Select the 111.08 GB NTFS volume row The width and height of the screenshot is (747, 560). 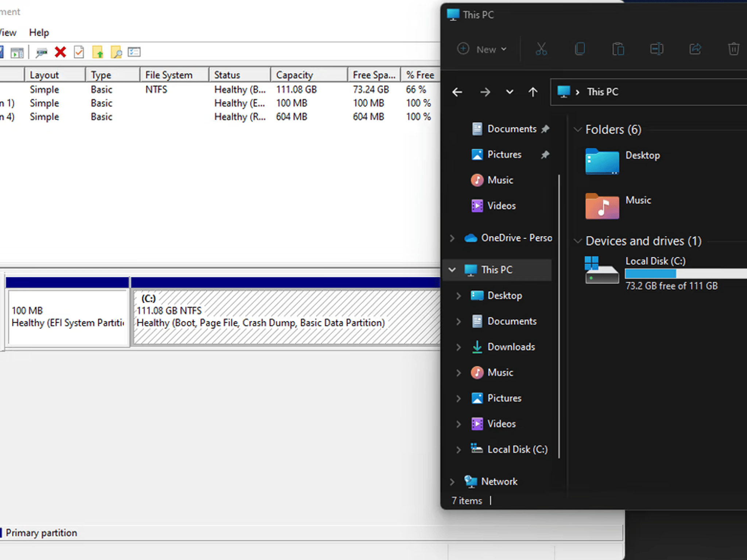point(220,90)
